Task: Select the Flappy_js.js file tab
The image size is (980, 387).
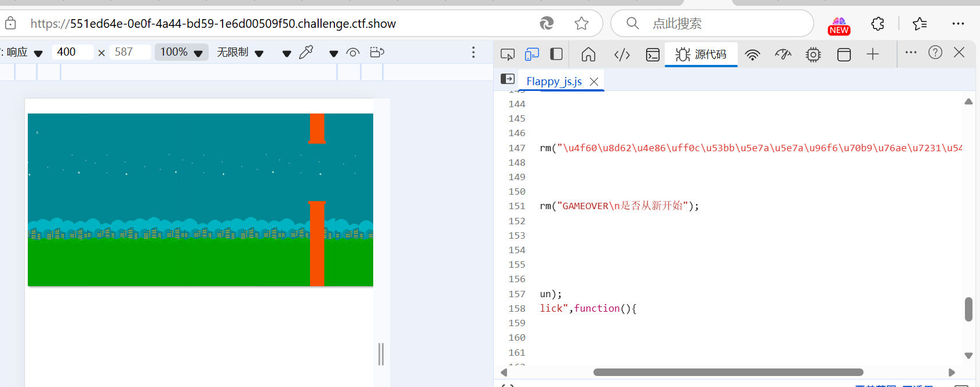Action: (x=554, y=82)
